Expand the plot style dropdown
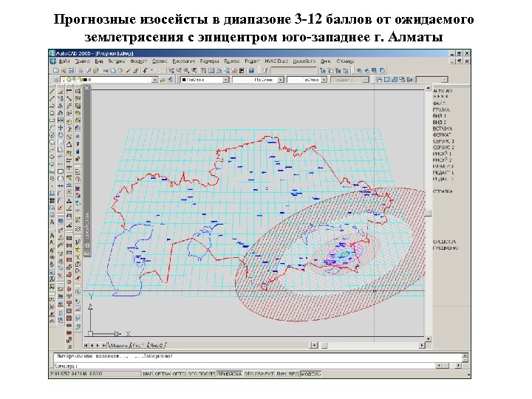532x399 pixels. coord(365,80)
